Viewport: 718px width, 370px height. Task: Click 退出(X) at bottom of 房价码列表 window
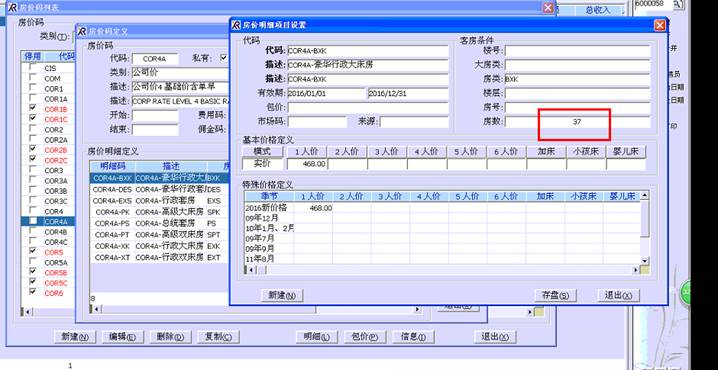pos(495,337)
